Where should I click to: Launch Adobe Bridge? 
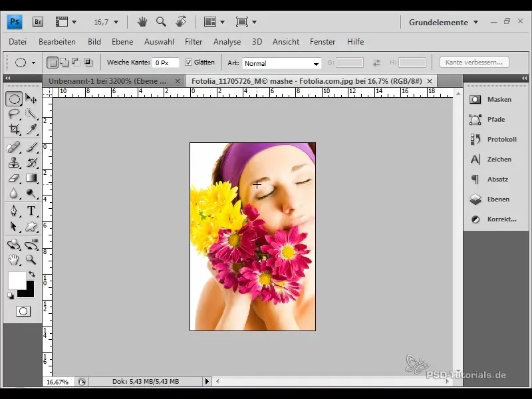tap(38, 22)
